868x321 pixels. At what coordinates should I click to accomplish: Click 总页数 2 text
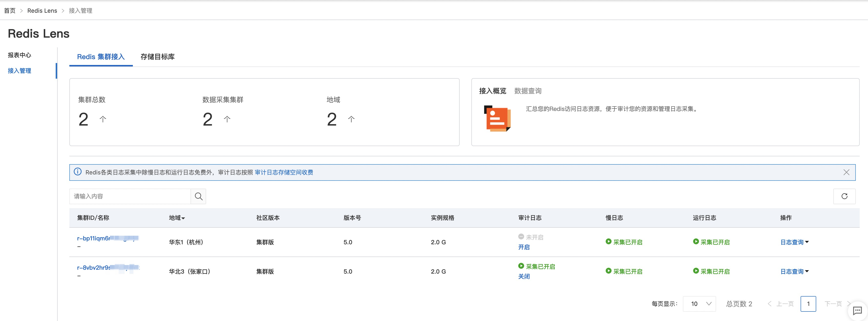point(739,304)
